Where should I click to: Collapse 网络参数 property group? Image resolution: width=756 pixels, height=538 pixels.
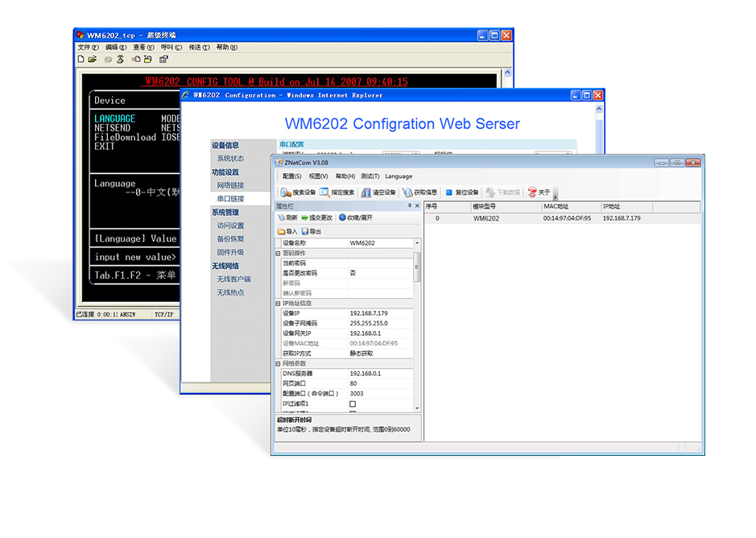click(x=278, y=364)
